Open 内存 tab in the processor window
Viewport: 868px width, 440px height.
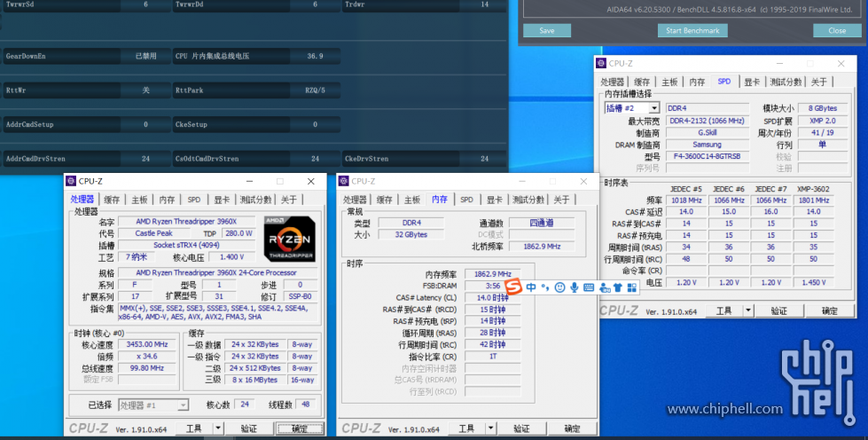(x=168, y=200)
